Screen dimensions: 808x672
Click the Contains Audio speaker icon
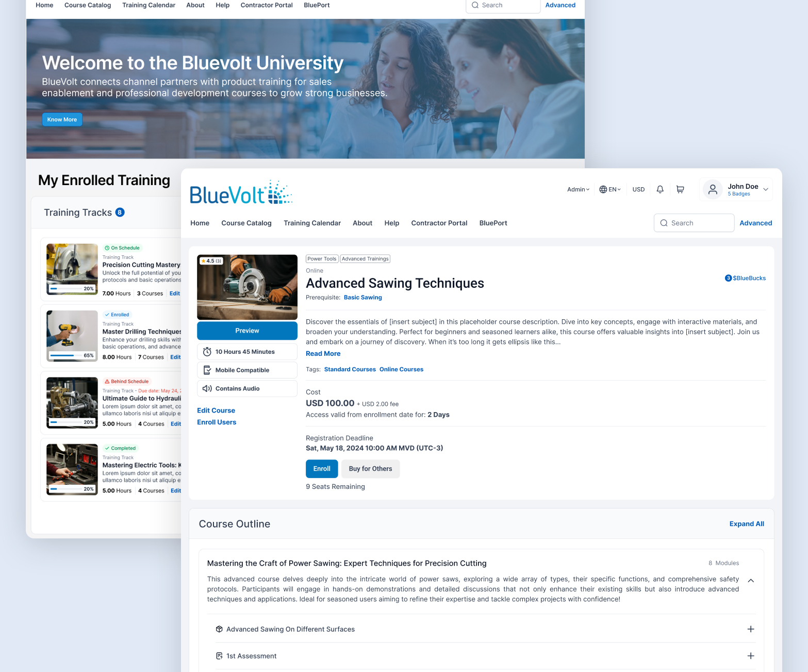pyautogui.click(x=207, y=388)
